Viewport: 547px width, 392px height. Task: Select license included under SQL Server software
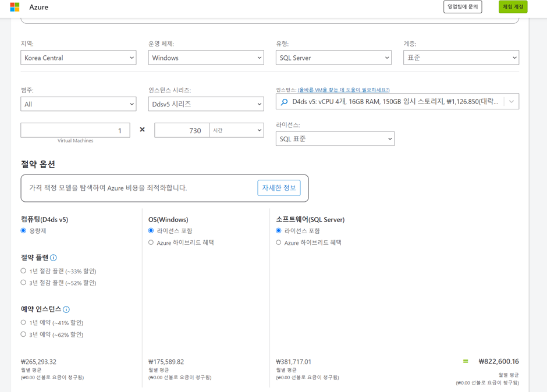278,230
